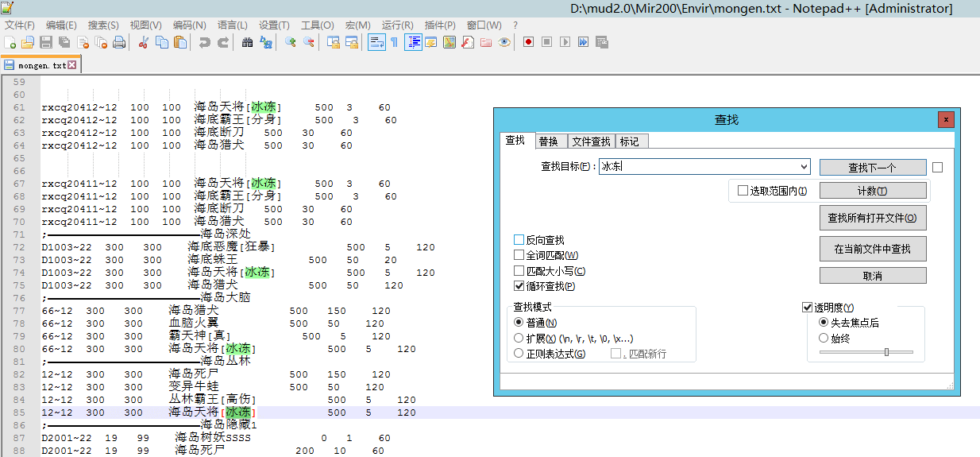
Task: Open the 插件(P) menu
Action: click(x=440, y=25)
